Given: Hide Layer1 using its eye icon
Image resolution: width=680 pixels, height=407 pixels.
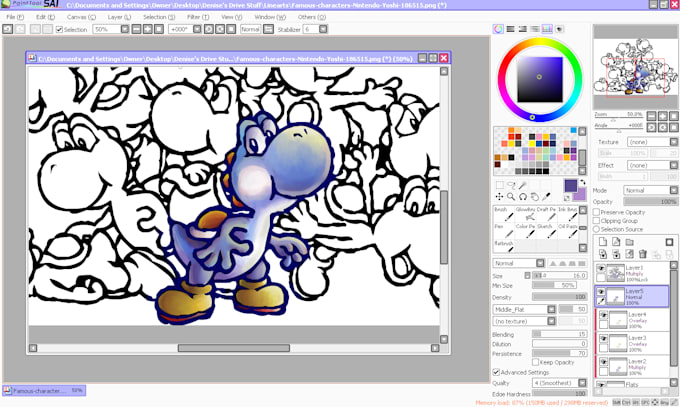Looking at the screenshot, I should [x=601, y=269].
